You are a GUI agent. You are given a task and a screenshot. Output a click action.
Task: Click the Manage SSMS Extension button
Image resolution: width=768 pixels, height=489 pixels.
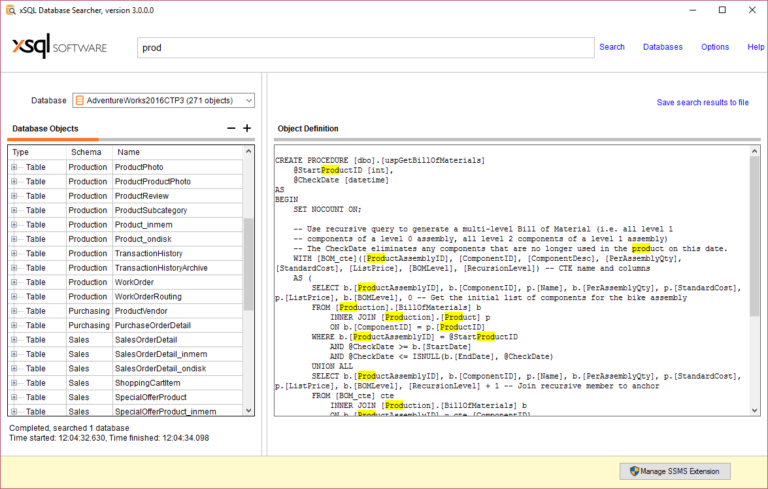point(675,471)
